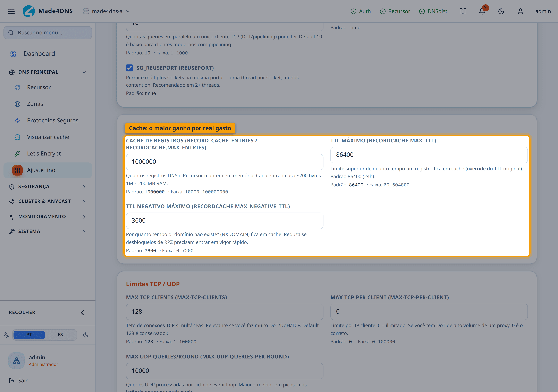The width and height of the screenshot is (558, 392).
Task: Click the Zonas globe icon
Action: point(17,104)
